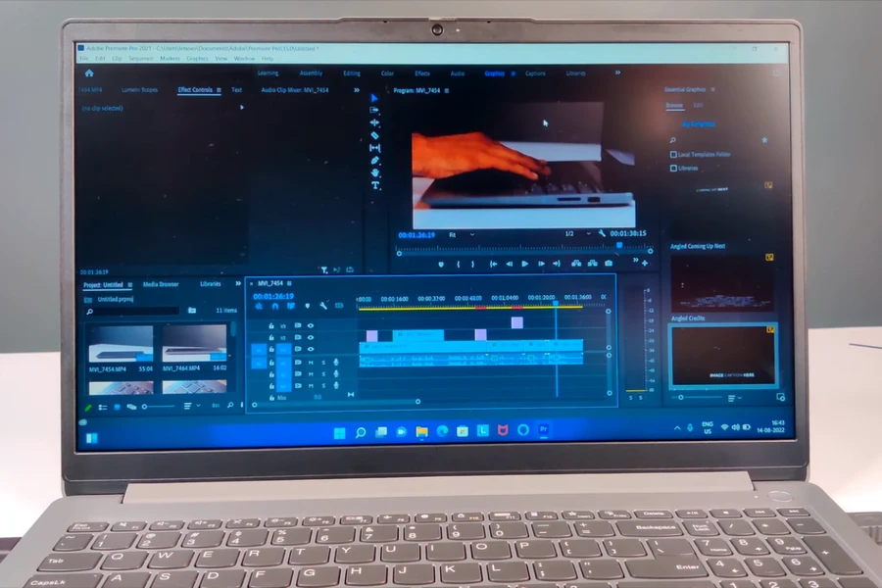This screenshot has height=588, width=882.
Task: Open Program monitor settings wrench
Action: coord(602,233)
